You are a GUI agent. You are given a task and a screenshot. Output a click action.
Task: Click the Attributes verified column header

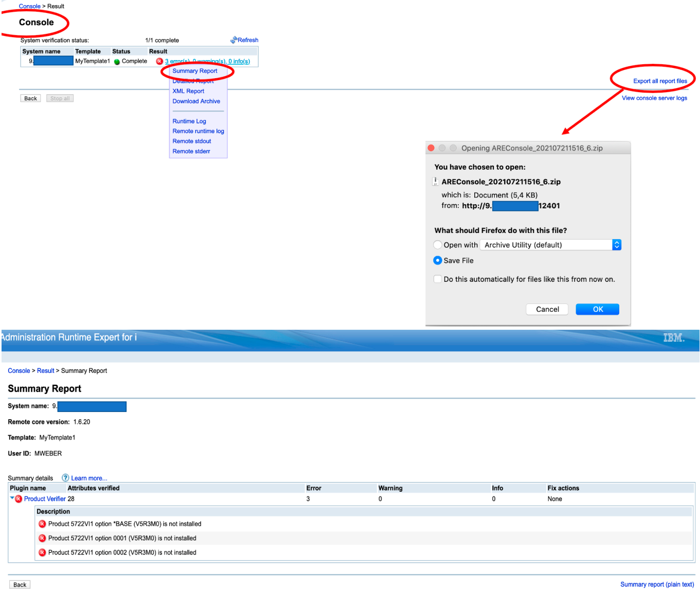tap(94, 488)
